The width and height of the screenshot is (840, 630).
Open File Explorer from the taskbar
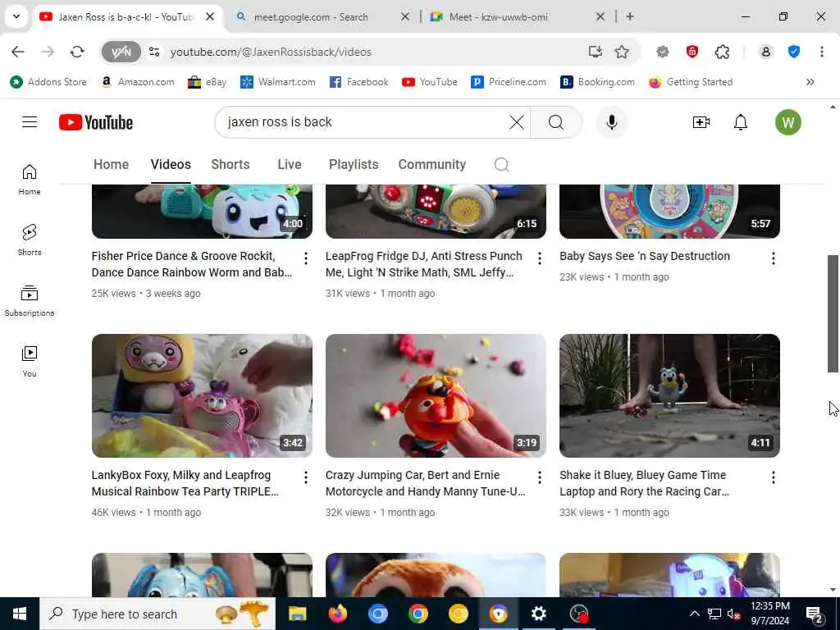(297, 614)
